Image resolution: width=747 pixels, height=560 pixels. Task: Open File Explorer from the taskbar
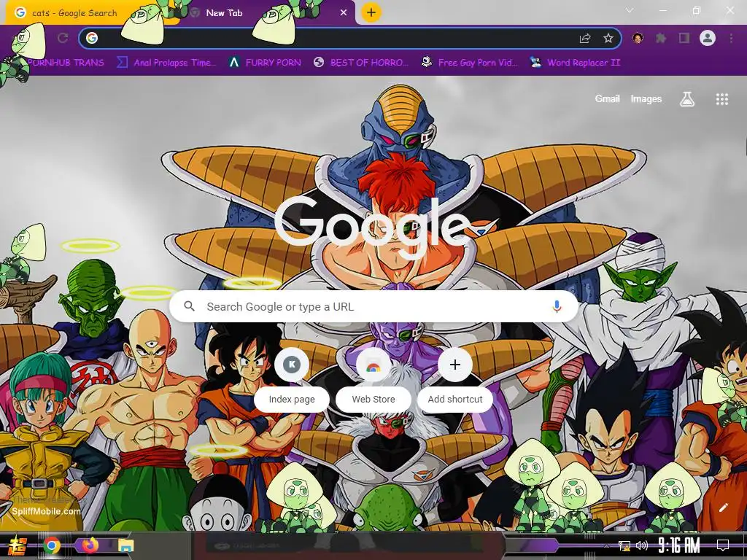coord(125,545)
